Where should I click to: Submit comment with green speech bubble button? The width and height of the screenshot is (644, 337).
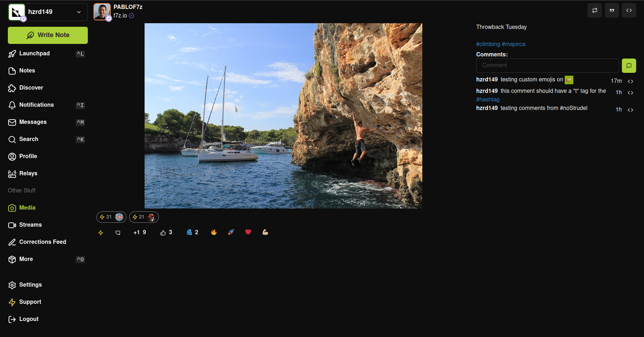point(629,66)
